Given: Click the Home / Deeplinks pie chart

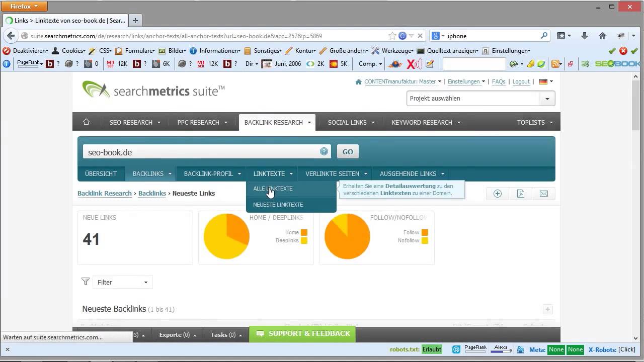Looking at the screenshot, I should pos(226,236).
